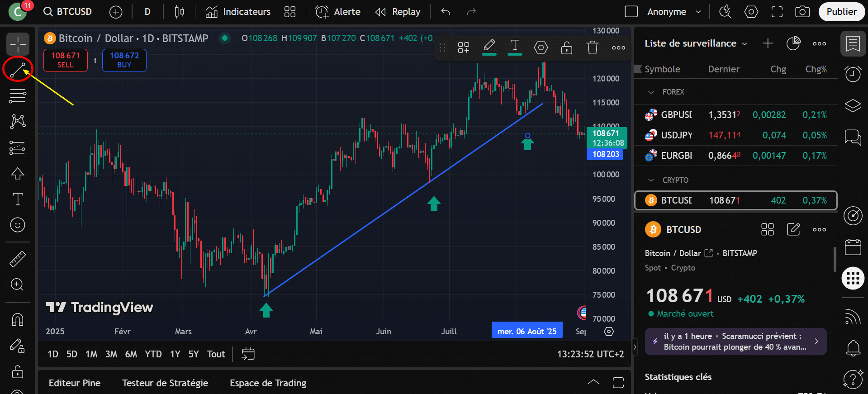Toggle the lock on selected drawing
868x394 pixels.
pos(566,47)
